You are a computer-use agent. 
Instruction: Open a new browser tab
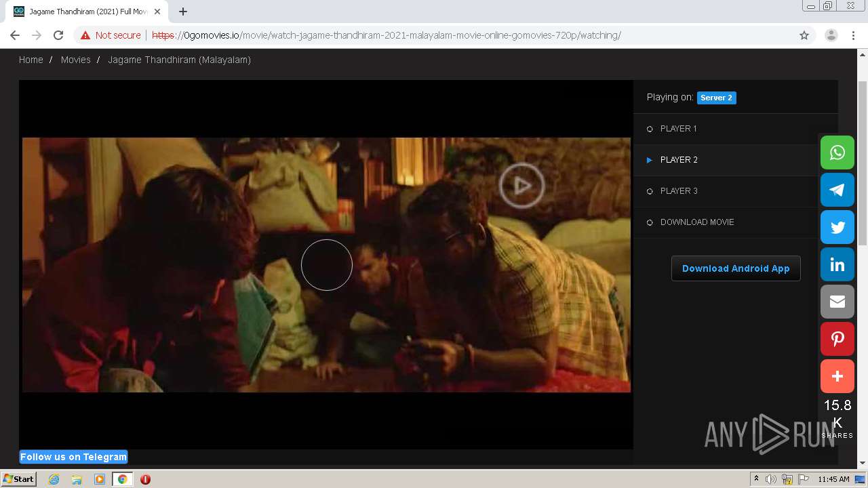pos(183,12)
